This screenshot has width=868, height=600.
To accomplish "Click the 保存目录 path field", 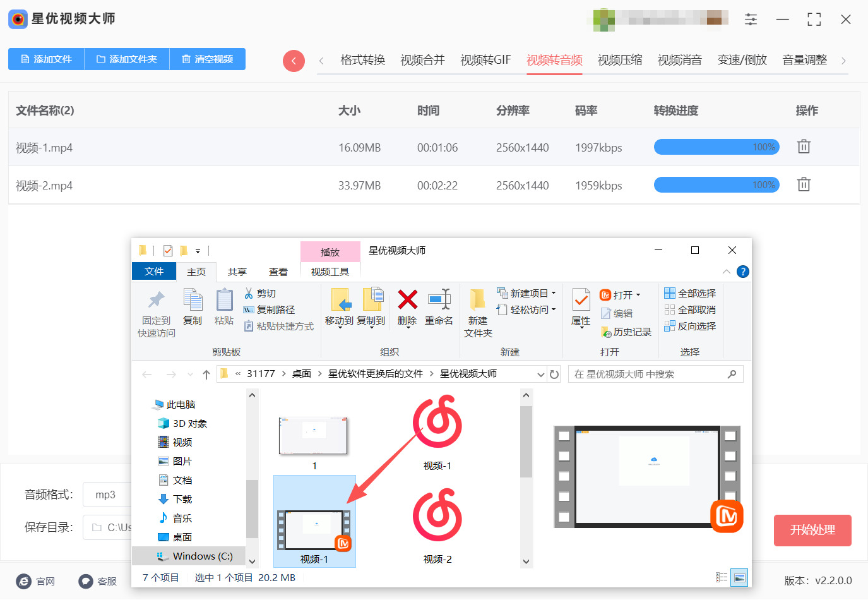I will tap(107, 527).
